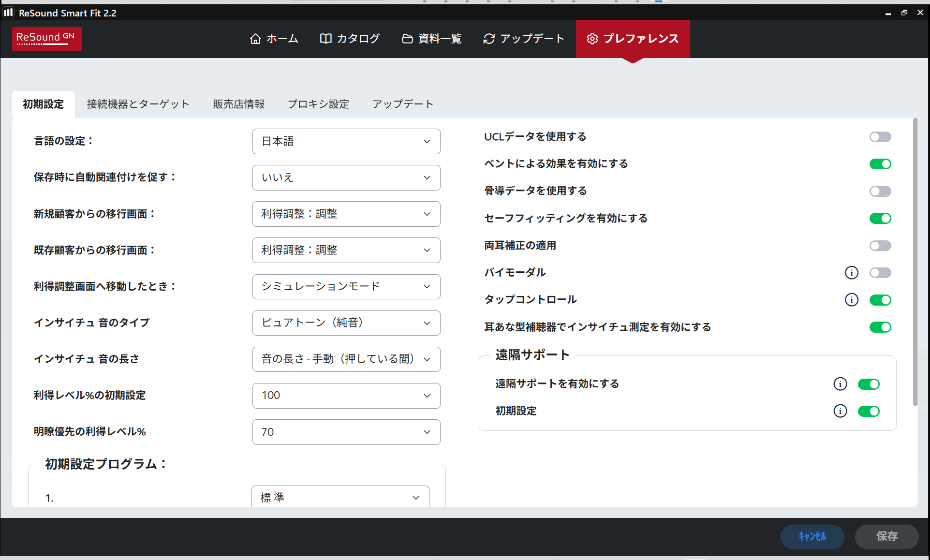Click the キャンセル button

click(x=812, y=536)
